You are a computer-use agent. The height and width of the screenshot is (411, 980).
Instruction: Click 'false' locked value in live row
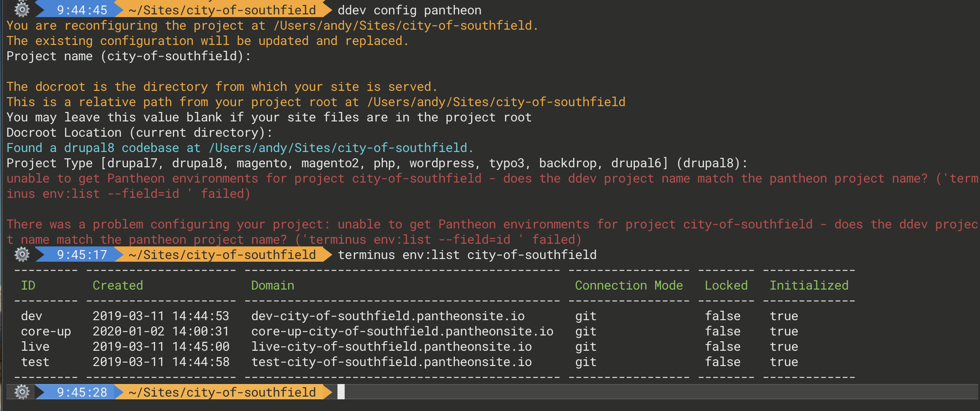pos(723,347)
